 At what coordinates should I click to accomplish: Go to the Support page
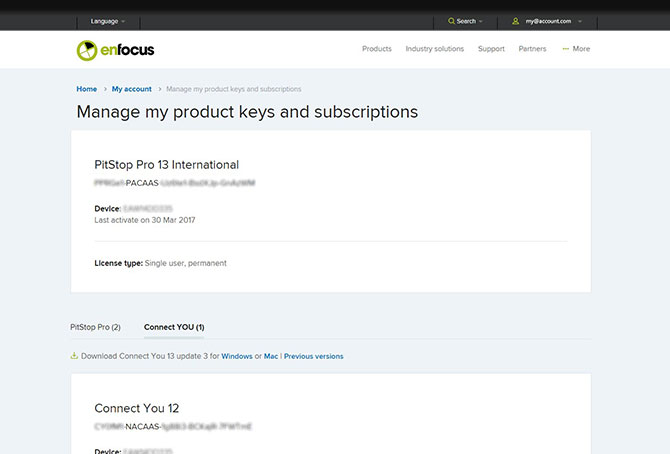pos(491,49)
